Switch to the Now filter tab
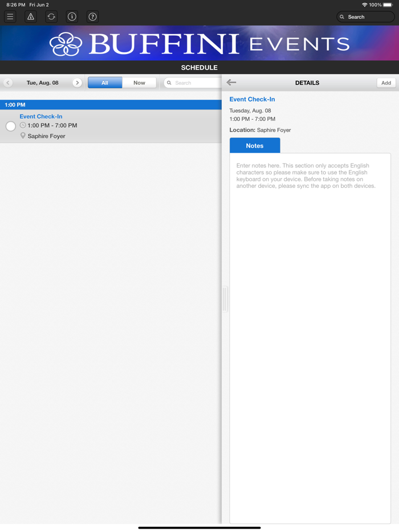 click(139, 83)
